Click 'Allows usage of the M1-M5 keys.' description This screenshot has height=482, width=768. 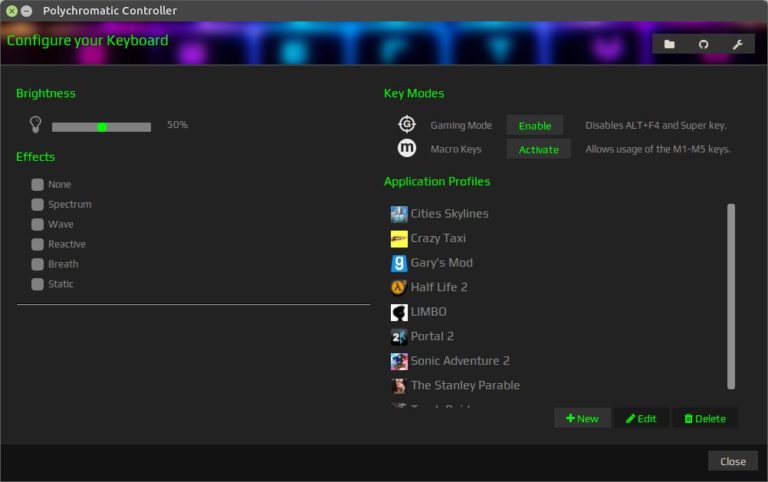point(657,149)
